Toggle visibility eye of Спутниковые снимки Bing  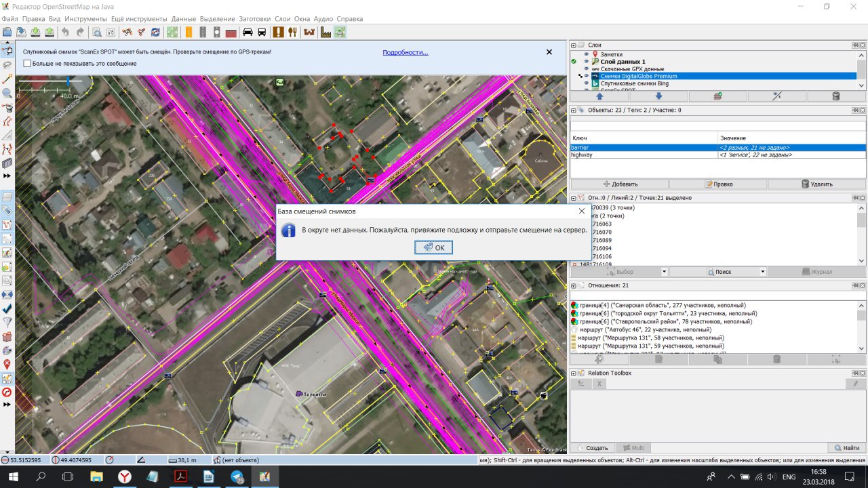coord(587,83)
